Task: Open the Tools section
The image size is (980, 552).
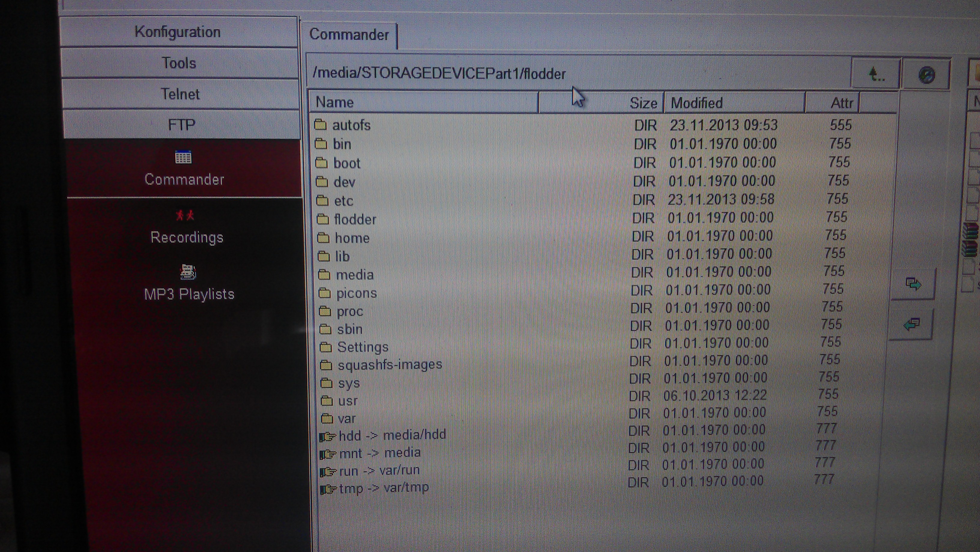Action: pos(179,63)
